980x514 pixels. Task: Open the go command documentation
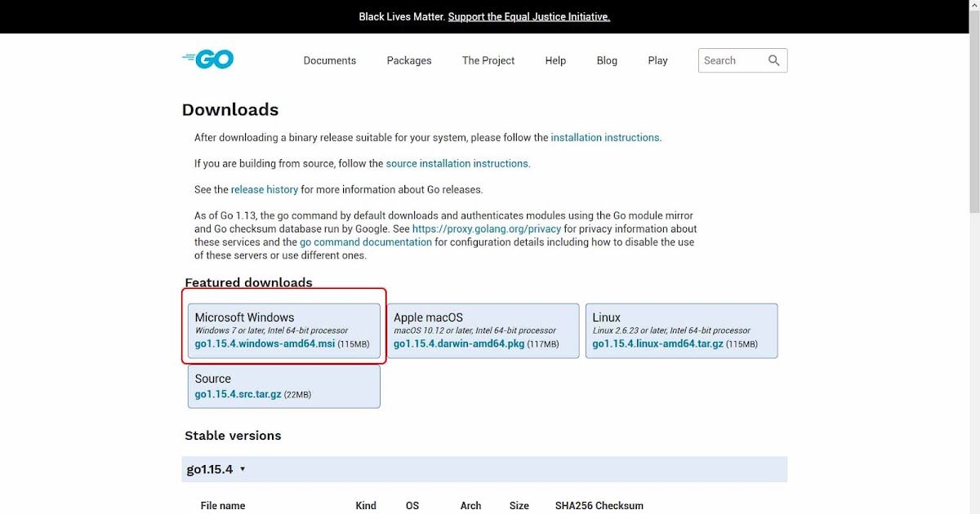(365, 241)
